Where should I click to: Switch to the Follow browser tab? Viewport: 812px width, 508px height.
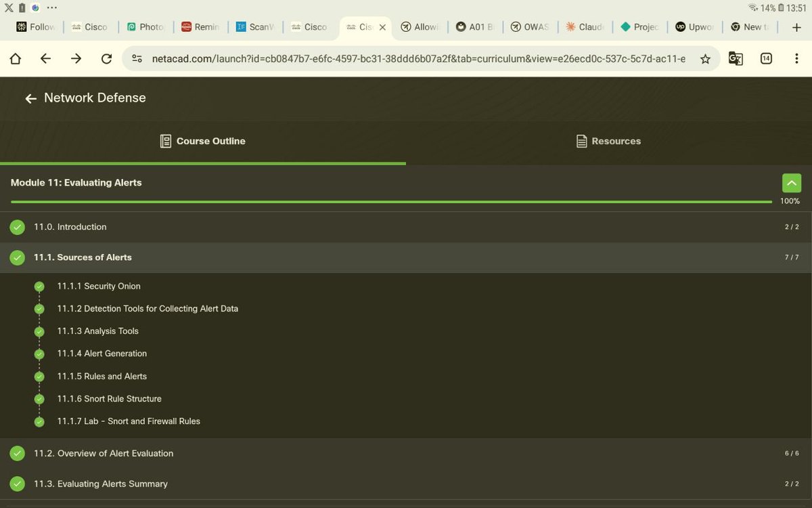click(36, 27)
